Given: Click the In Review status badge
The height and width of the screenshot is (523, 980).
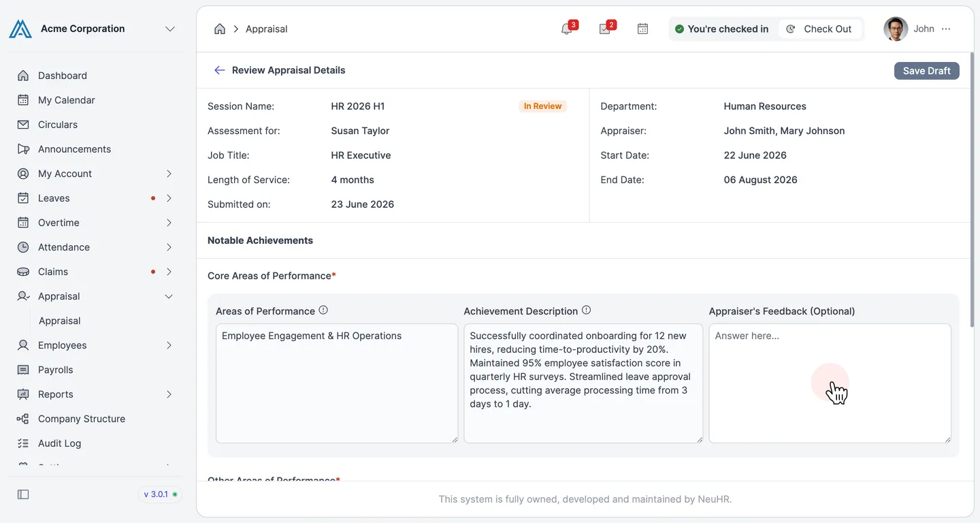Looking at the screenshot, I should [x=542, y=106].
